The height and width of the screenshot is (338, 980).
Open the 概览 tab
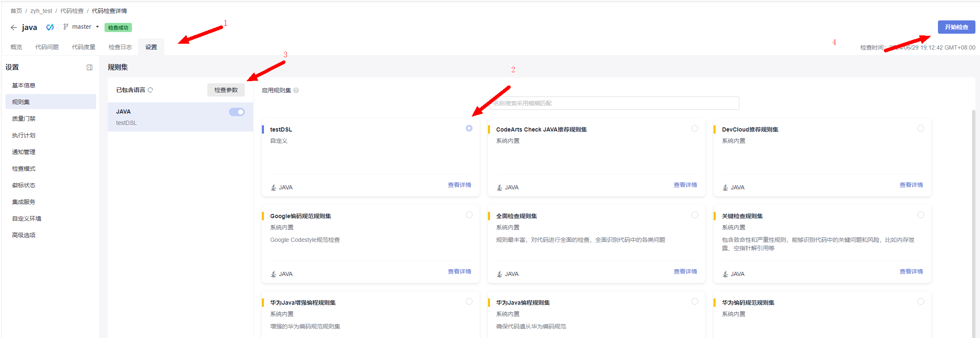click(16, 47)
